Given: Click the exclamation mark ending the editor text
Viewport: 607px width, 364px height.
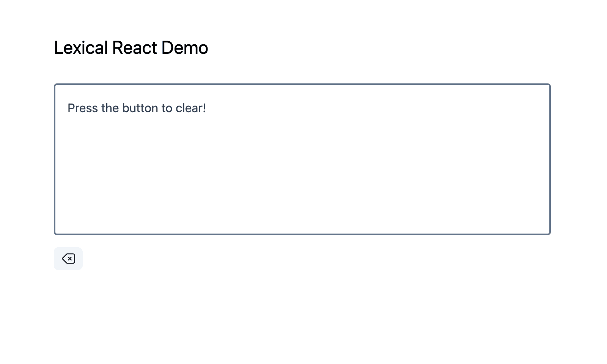Looking at the screenshot, I should [x=204, y=108].
